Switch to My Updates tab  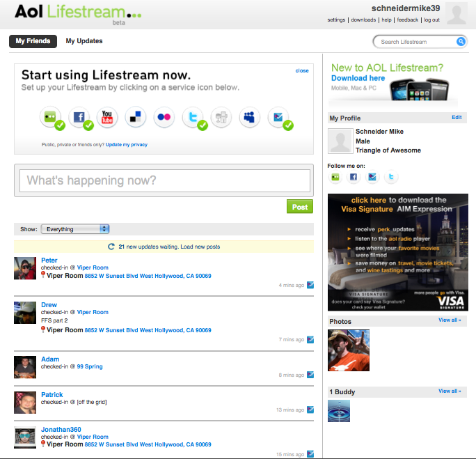tap(84, 41)
